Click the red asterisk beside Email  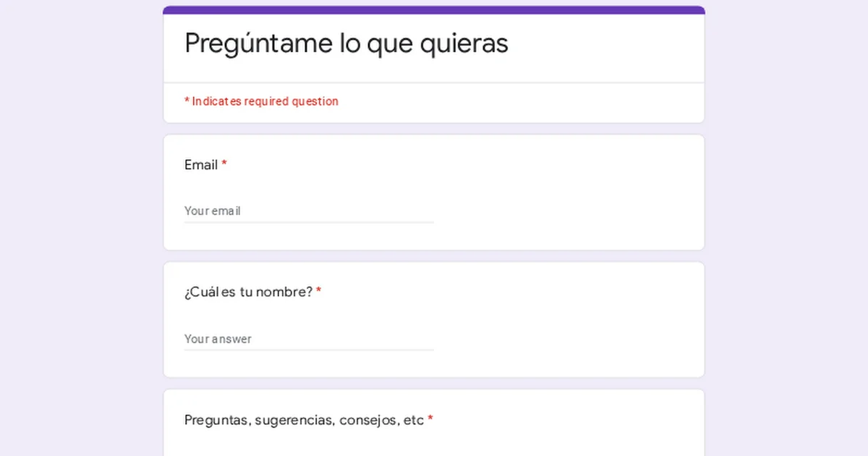click(x=224, y=165)
